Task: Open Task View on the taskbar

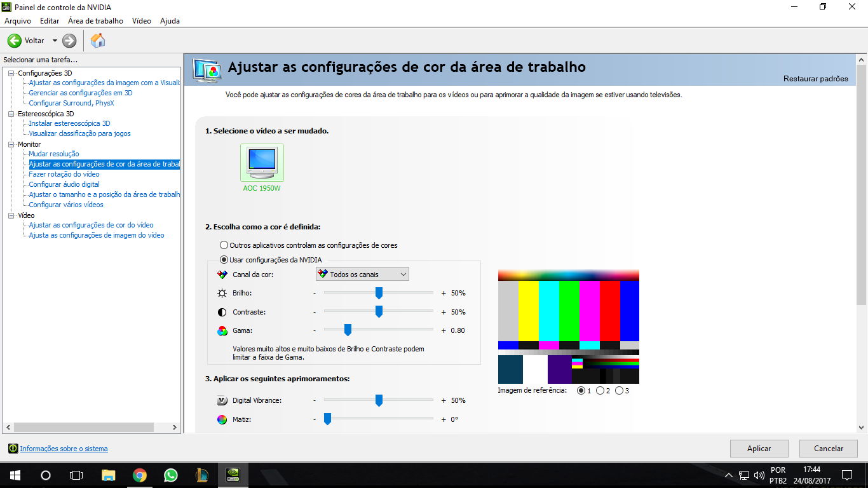Action: [76, 475]
